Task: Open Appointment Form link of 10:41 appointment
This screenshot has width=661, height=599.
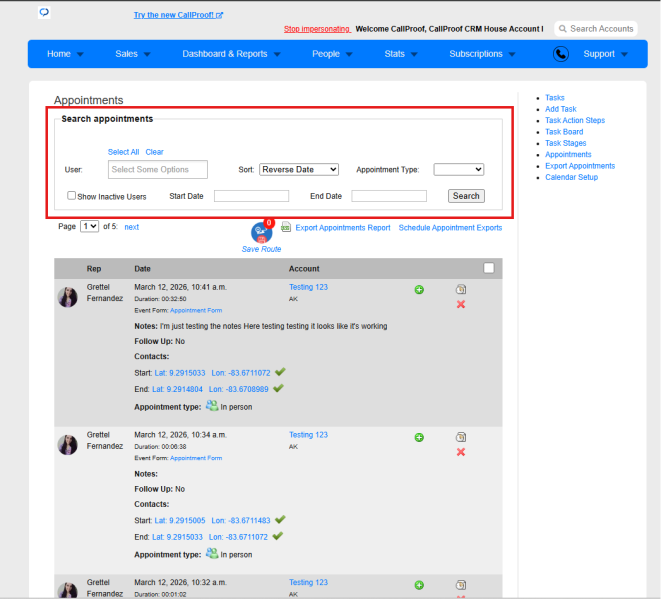Action: pos(196,310)
